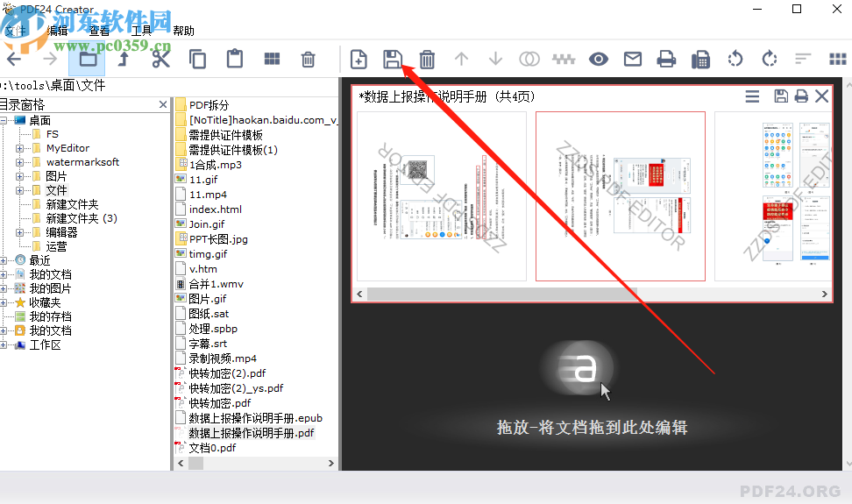Expand the 工作区 tree node
Screen dimensions: 852x504
(4, 344)
